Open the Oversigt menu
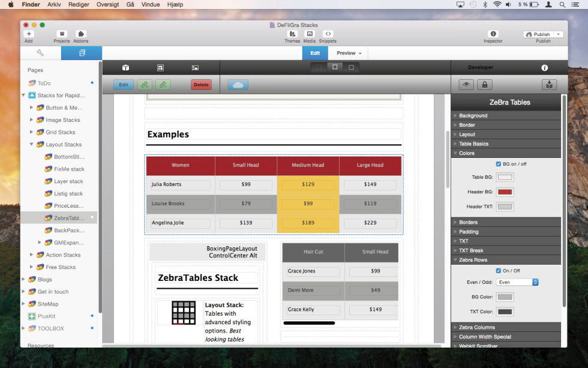Screen dimensions: 588x368 [x=107, y=4]
